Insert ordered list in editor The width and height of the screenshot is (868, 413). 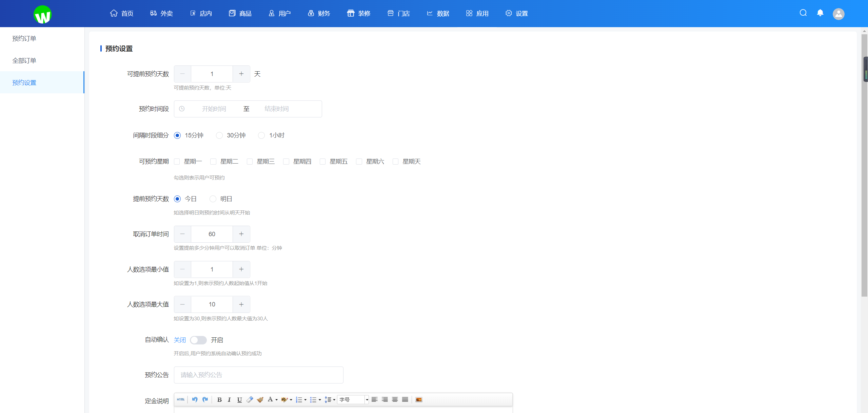(x=299, y=399)
